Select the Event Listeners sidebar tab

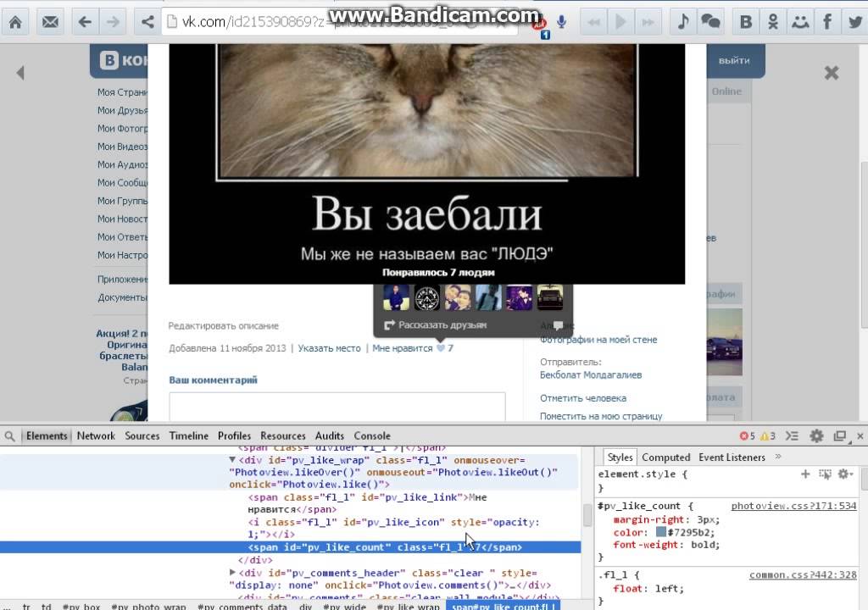[x=732, y=457]
